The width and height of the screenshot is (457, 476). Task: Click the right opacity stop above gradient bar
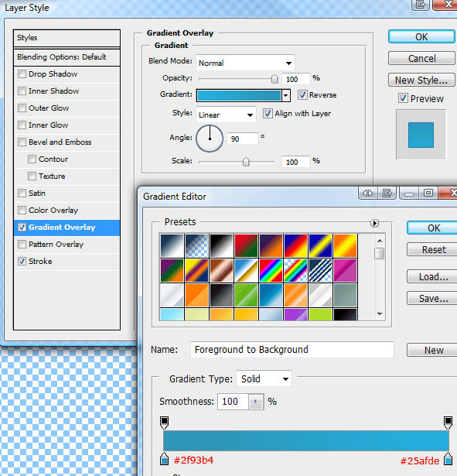[x=448, y=423]
